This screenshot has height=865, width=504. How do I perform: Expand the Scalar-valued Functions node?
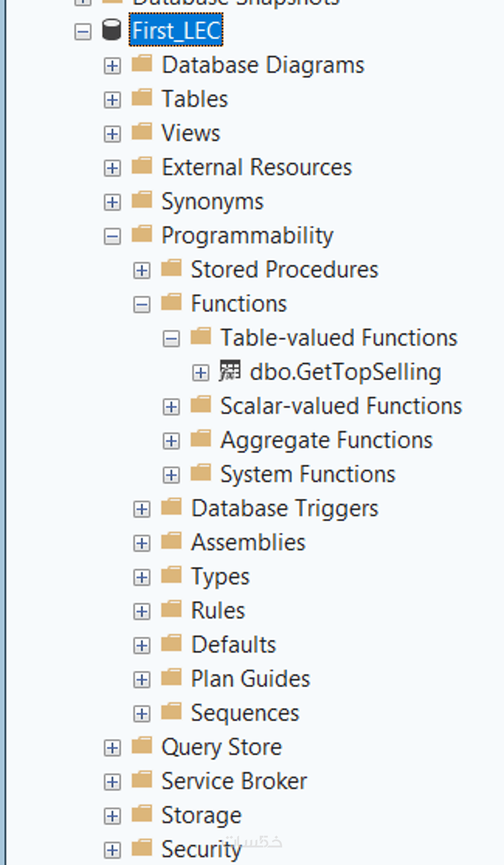[171, 407]
